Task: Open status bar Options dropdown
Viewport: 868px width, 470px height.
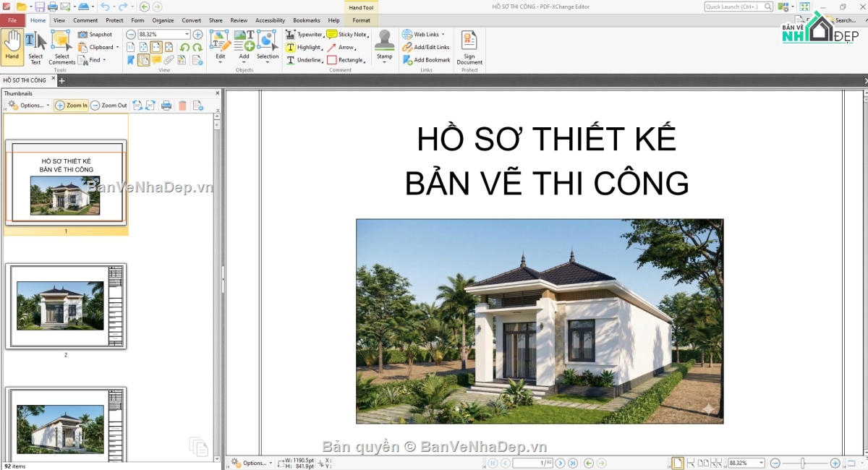Action: click(x=252, y=463)
